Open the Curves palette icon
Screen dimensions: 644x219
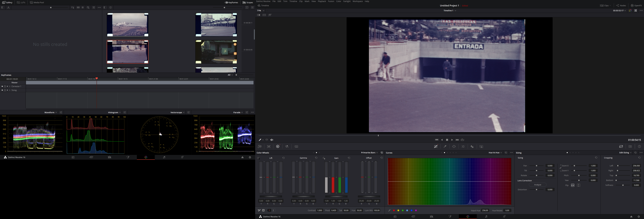[x=436, y=147]
